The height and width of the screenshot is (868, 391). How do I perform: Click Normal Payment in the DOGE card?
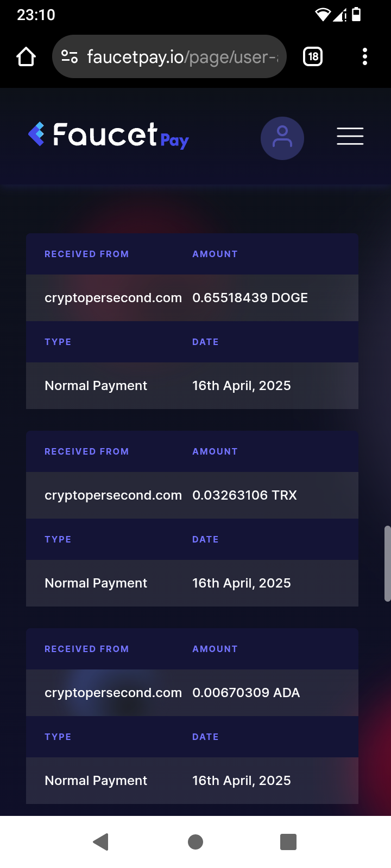96,386
